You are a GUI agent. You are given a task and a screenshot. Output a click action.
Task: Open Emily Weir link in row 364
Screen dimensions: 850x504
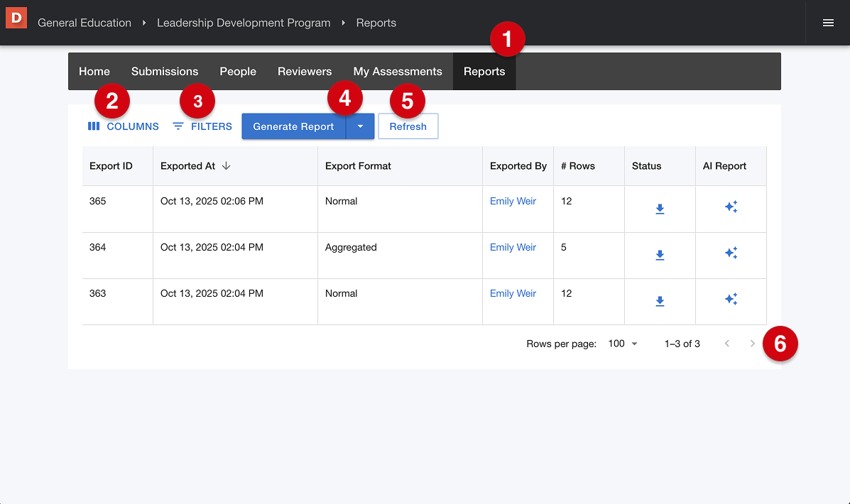513,247
